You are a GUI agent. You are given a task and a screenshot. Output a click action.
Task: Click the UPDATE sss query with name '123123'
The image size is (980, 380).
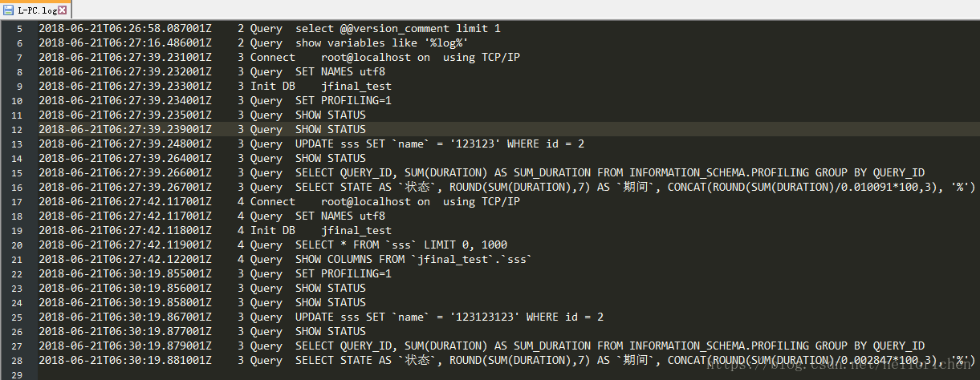[x=440, y=144]
